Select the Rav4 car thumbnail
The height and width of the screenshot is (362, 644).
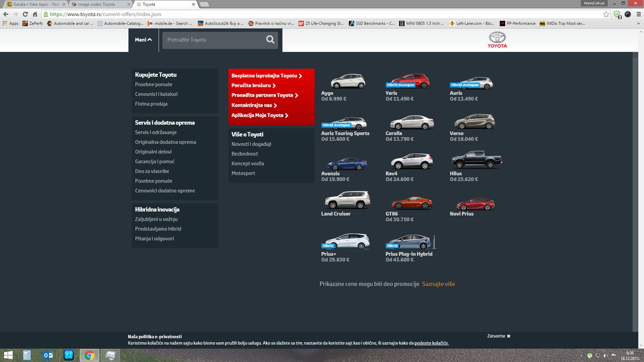coord(412,161)
